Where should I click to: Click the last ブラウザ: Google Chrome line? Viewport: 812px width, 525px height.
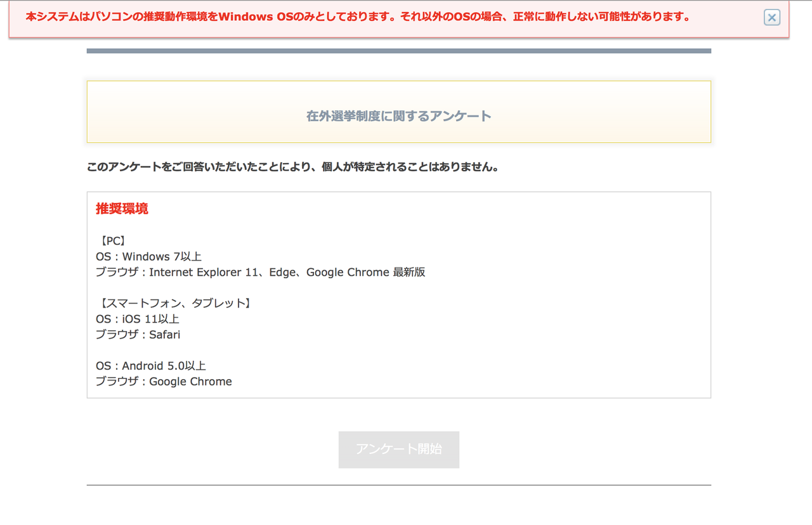pos(164,381)
